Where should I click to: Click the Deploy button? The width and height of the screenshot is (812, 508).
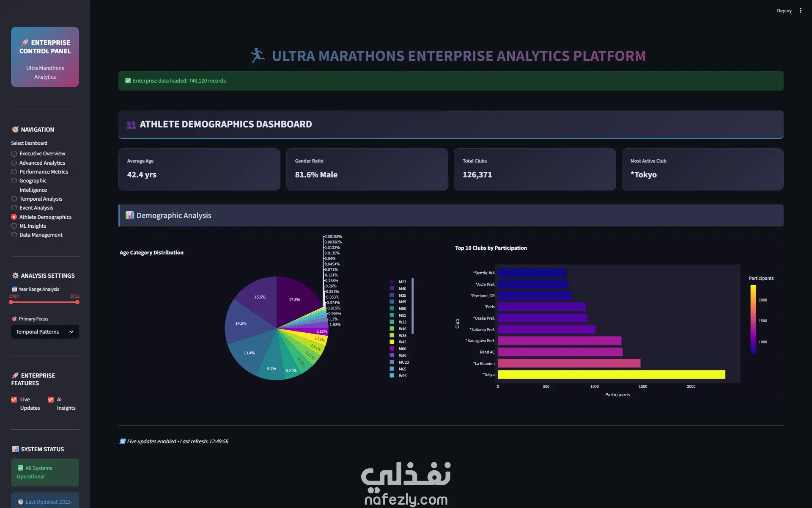pos(784,11)
